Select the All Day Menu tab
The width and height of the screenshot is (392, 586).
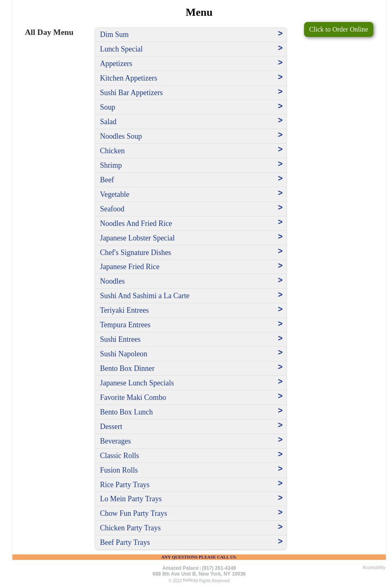(x=49, y=32)
